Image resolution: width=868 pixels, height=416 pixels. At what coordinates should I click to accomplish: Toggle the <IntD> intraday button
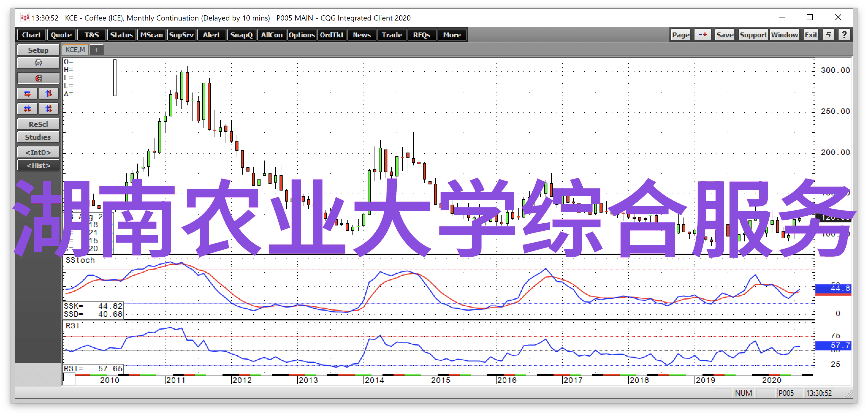tap(38, 152)
